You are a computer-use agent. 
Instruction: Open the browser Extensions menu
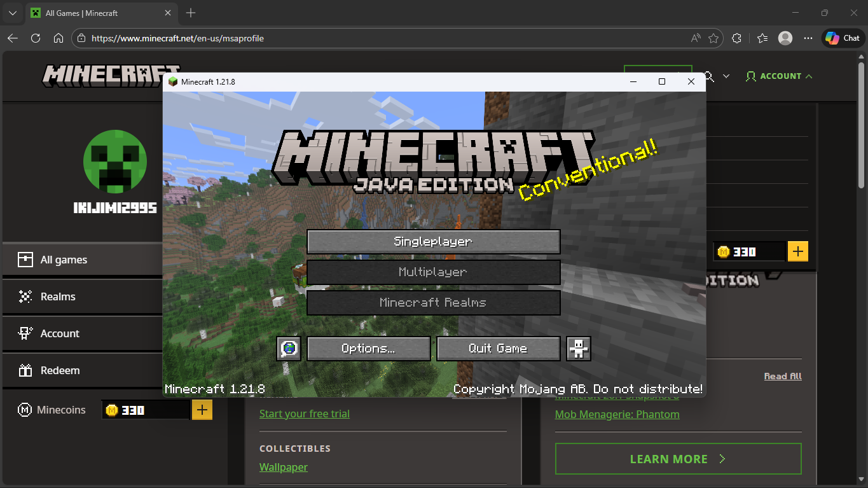[737, 38]
